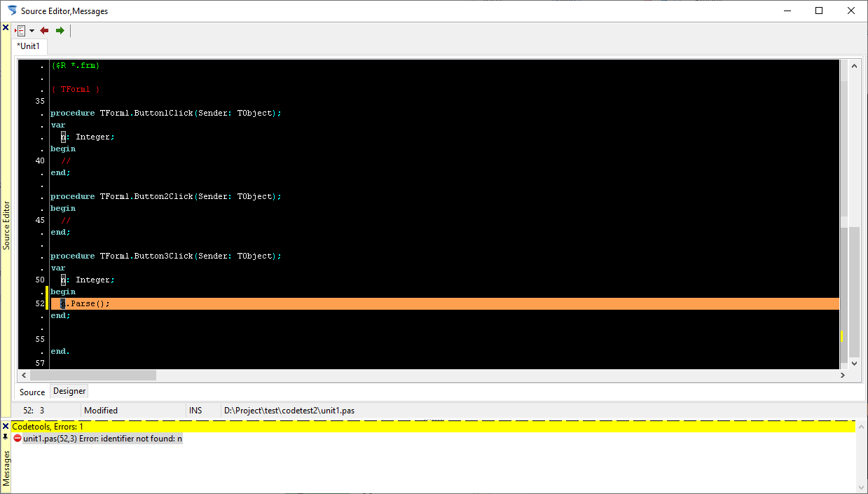Jump back using the red left arrow
This screenshot has width=868, height=494.
coord(44,31)
